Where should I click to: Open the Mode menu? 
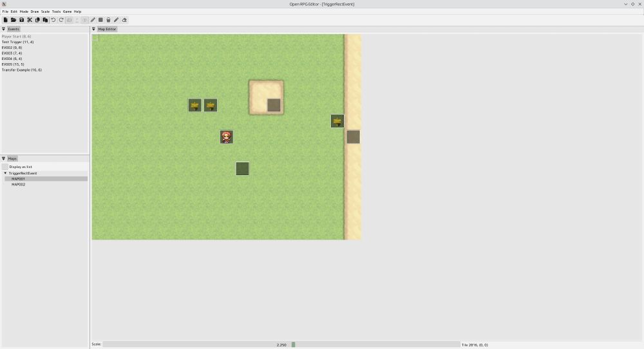[24, 12]
